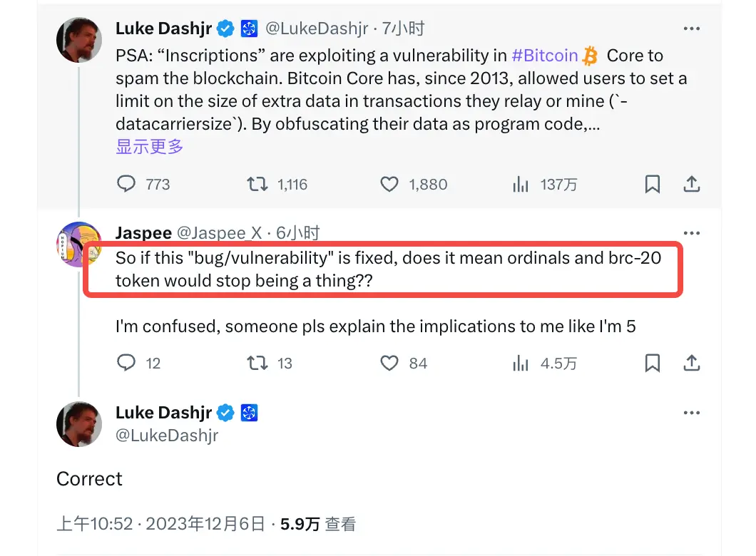Click the @LukeDashjr handle in top tweet
Image resolution: width=756 pixels, height=556 pixels.
coord(317,29)
